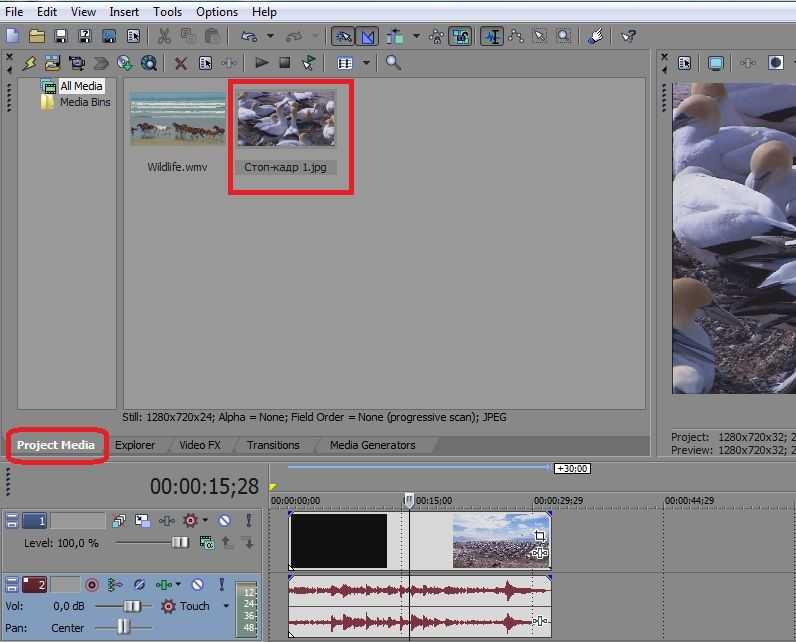796x642 pixels.
Task: Solo video track 1
Action: (x=248, y=520)
